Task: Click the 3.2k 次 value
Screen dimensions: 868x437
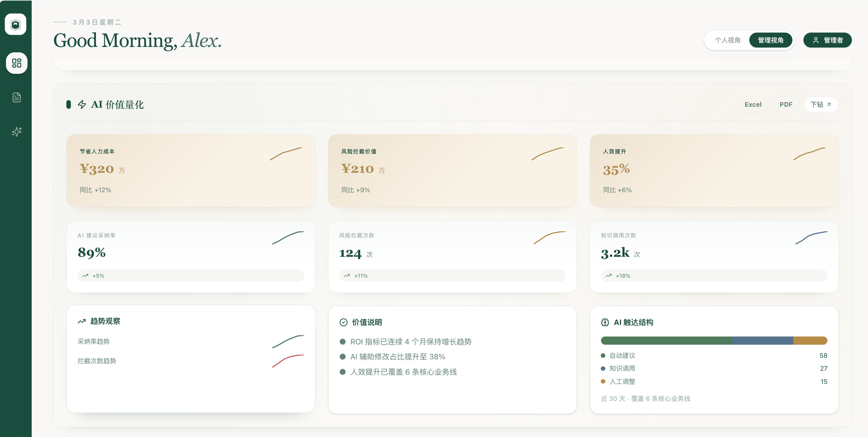Action: tap(620, 253)
